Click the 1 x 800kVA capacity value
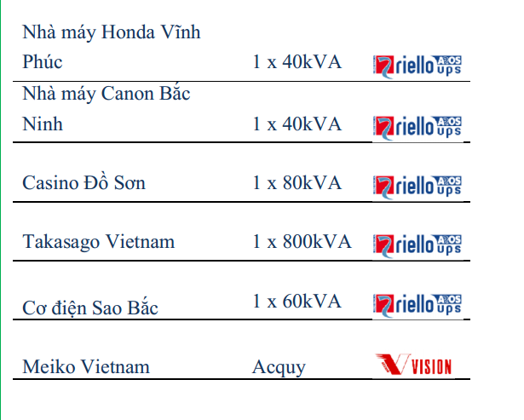 tap(302, 242)
